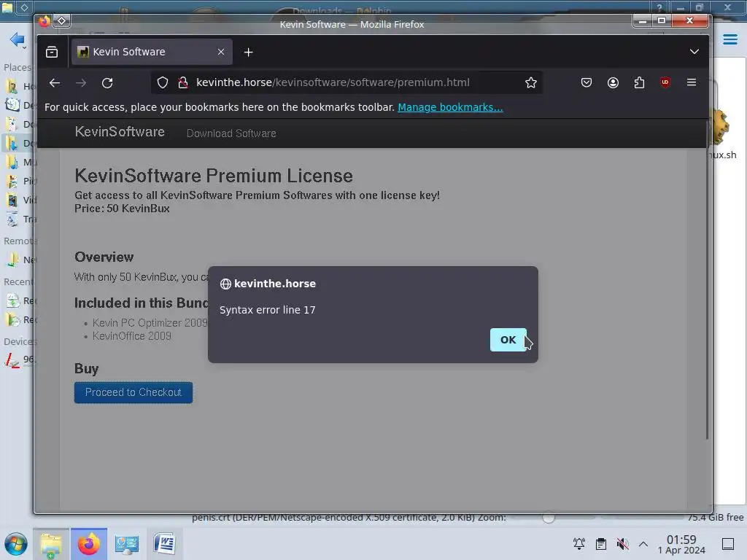Open clipboard icon in system tray
Viewport: 747px width, 560px height.
[x=601, y=544]
